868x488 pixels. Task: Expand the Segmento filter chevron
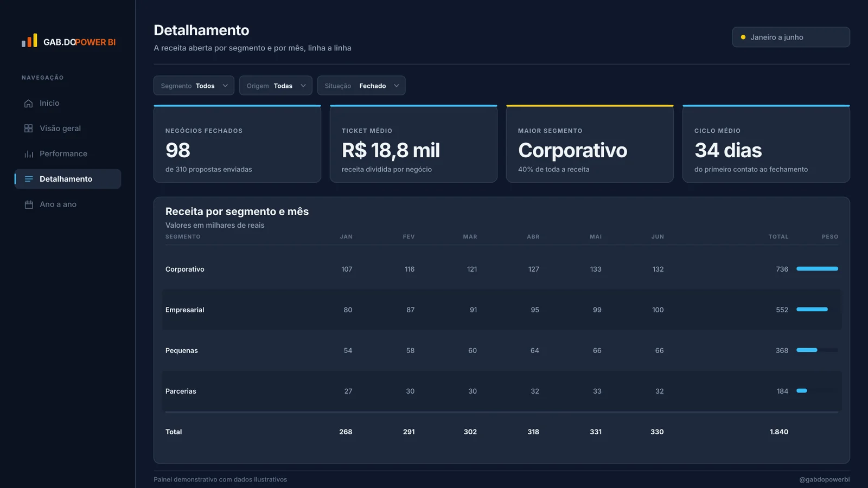pos(225,86)
